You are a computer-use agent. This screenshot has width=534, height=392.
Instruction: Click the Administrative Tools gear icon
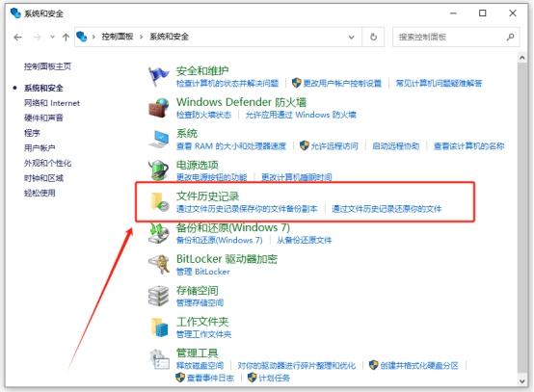(159, 359)
